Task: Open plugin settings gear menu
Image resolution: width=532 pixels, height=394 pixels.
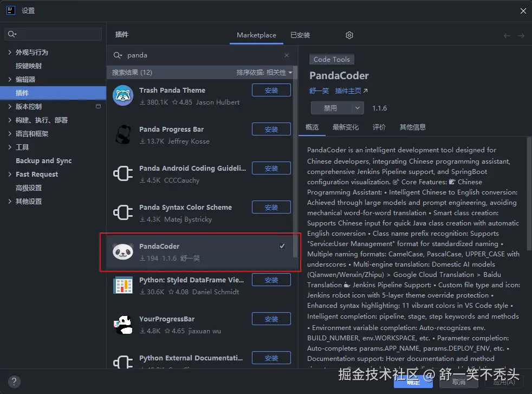Action: [349, 35]
